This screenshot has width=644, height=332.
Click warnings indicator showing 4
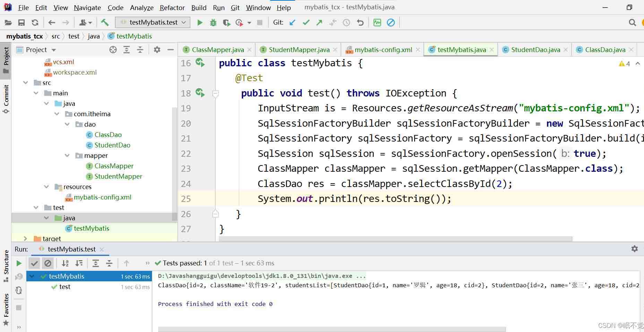click(624, 63)
